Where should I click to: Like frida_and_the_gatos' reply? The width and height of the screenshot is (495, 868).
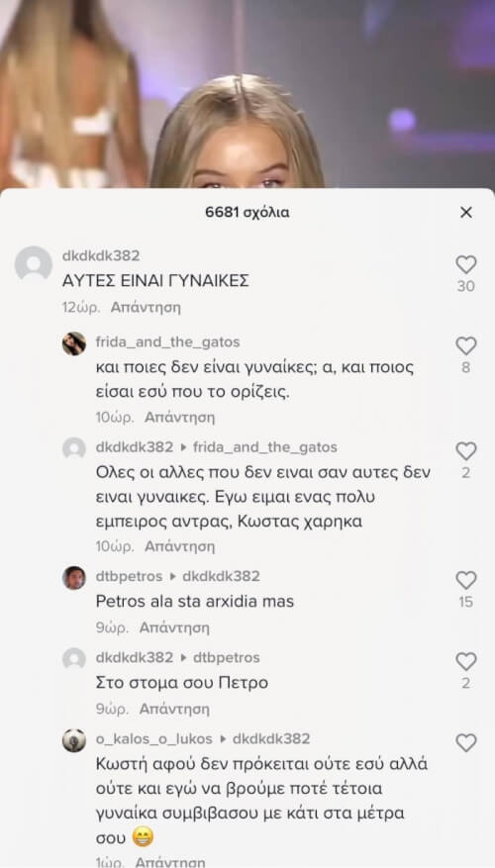pos(466,346)
